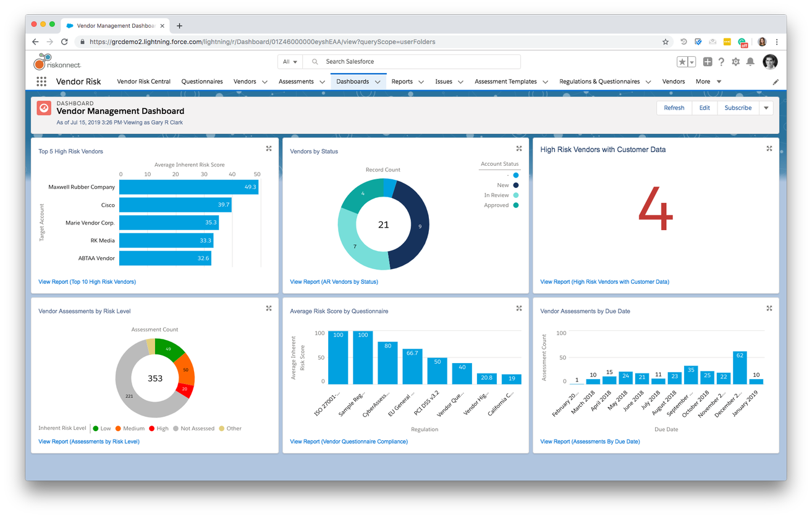Screen dimensions: 812x517
Task: Open the Global Actions plus icon
Action: click(708, 62)
